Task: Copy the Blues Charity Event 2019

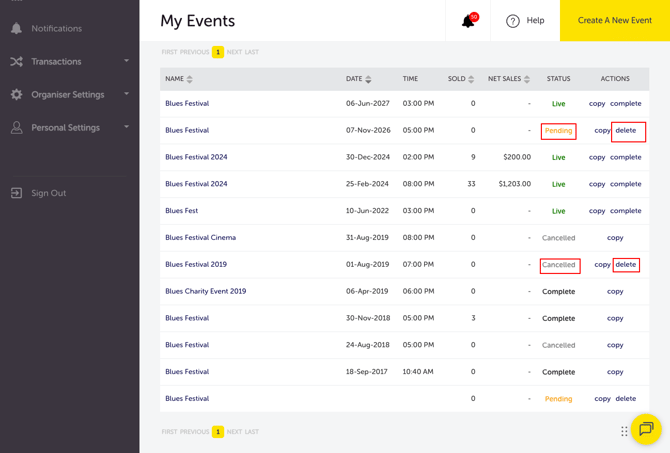Action: pos(615,291)
